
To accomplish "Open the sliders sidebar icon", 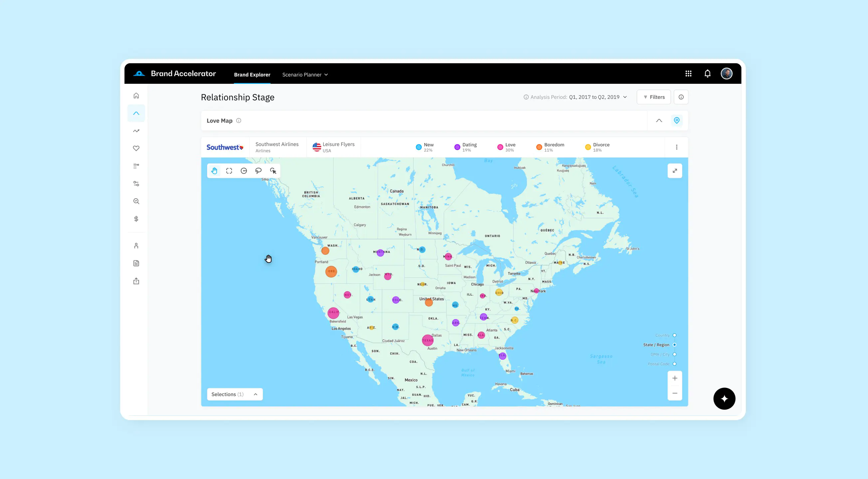I will pyautogui.click(x=136, y=184).
